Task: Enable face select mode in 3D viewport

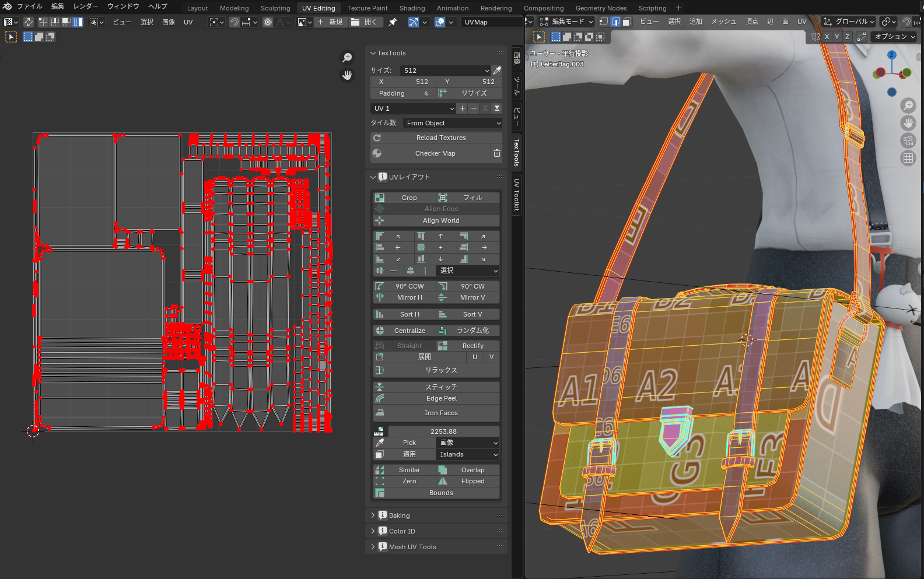Action: 626,22
